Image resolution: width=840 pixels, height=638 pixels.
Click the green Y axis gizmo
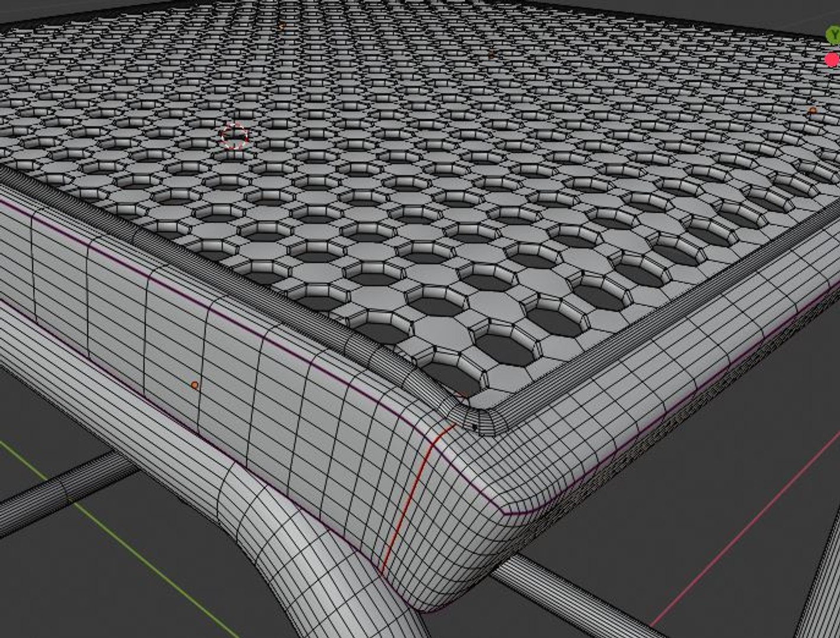[x=834, y=34]
